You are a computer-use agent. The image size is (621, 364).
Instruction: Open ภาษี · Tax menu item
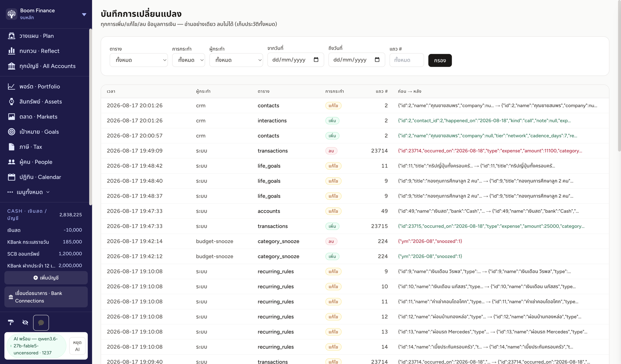[45, 147]
